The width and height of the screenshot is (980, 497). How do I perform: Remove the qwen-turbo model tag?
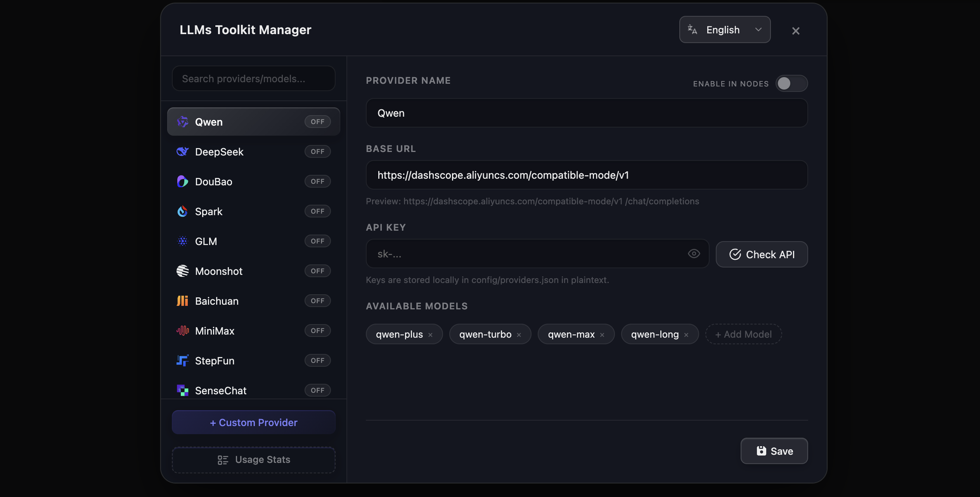pos(519,335)
